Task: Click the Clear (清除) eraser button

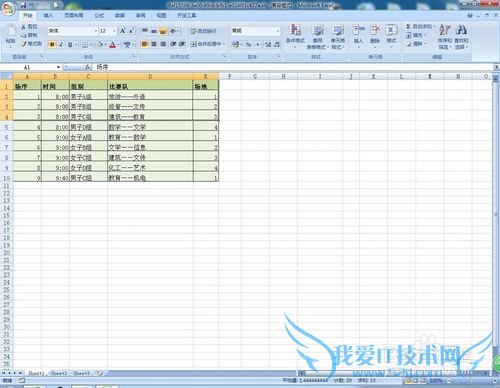Action: point(415,44)
